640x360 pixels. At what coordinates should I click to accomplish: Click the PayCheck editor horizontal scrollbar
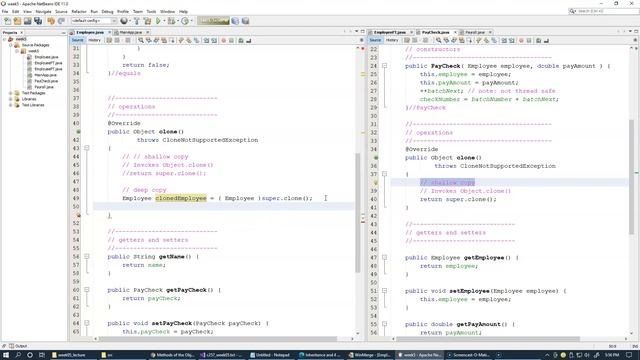coord(488,339)
